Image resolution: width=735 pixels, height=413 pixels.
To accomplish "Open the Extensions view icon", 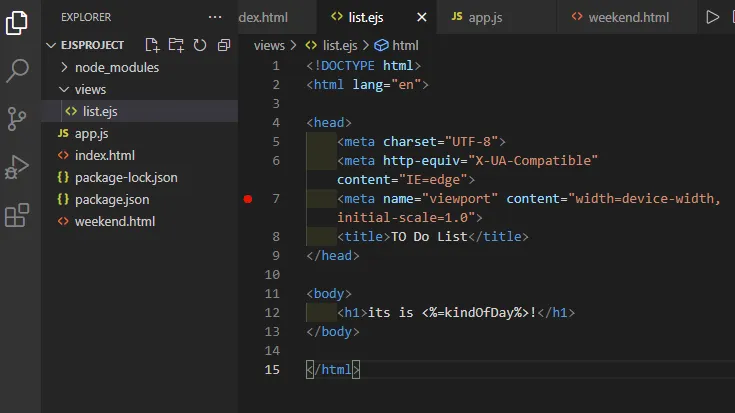I will (17, 215).
